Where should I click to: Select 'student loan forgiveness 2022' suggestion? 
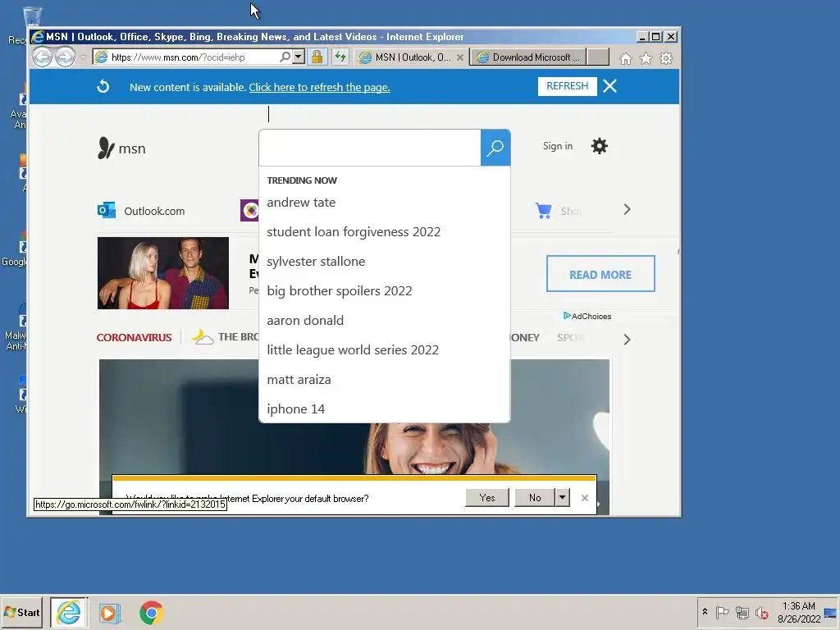point(354,232)
